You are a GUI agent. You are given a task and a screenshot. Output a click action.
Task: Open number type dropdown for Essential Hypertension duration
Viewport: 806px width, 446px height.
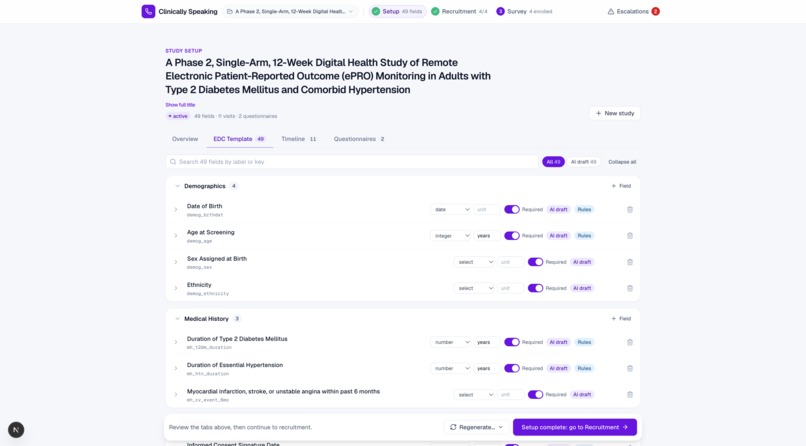[450, 368]
